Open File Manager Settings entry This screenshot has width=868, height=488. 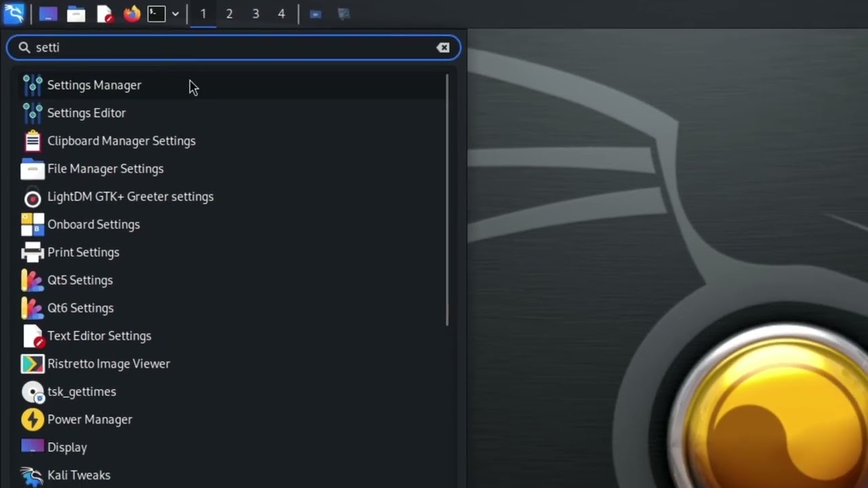click(233, 168)
